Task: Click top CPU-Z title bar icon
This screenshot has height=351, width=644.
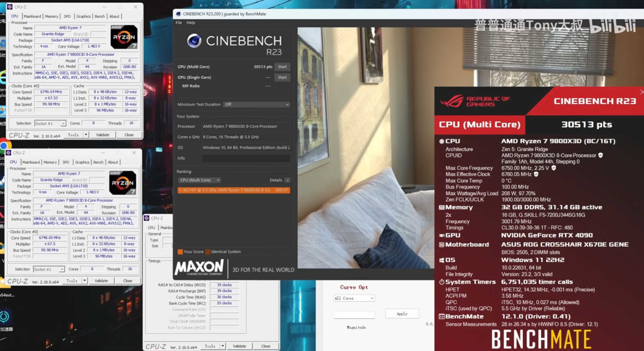Action: tap(10, 7)
